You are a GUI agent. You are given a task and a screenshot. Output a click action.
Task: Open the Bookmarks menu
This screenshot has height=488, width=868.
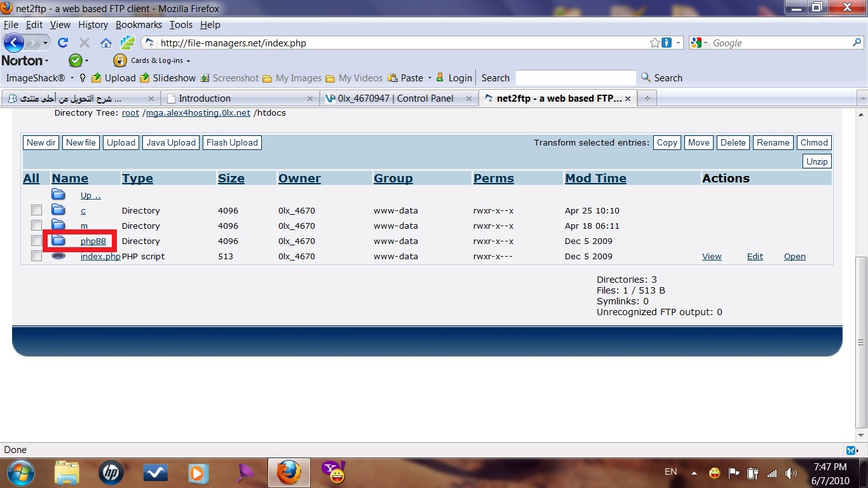[x=139, y=25]
